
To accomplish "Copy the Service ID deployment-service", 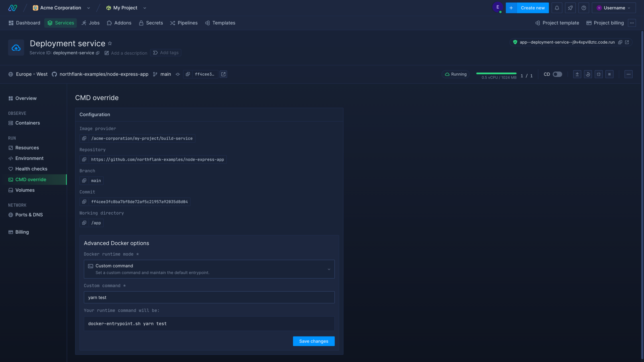I will tap(98, 53).
